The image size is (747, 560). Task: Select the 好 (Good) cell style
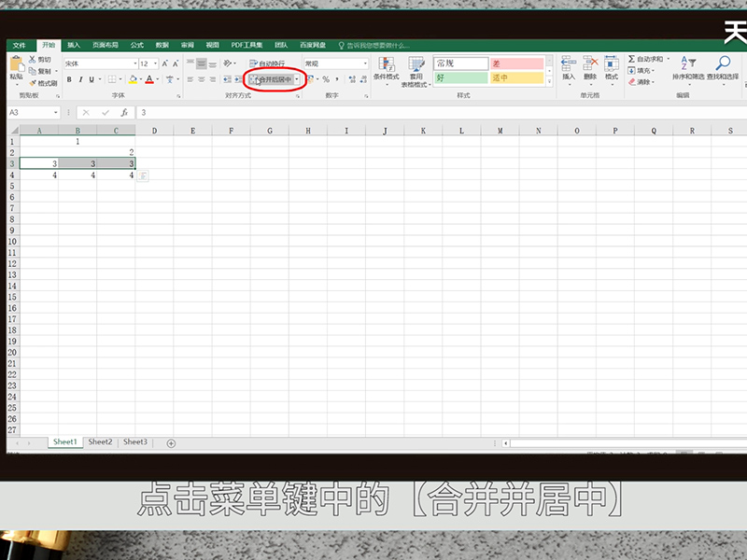pyautogui.click(x=461, y=77)
